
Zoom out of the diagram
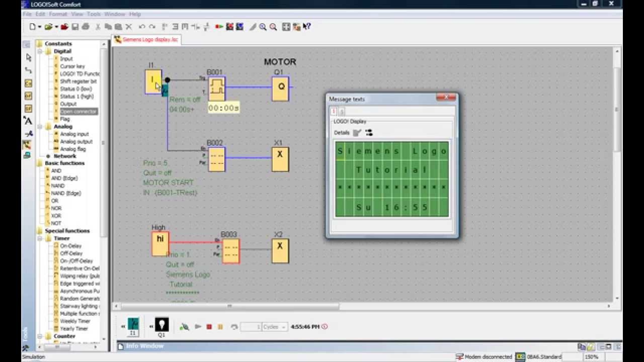click(273, 27)
